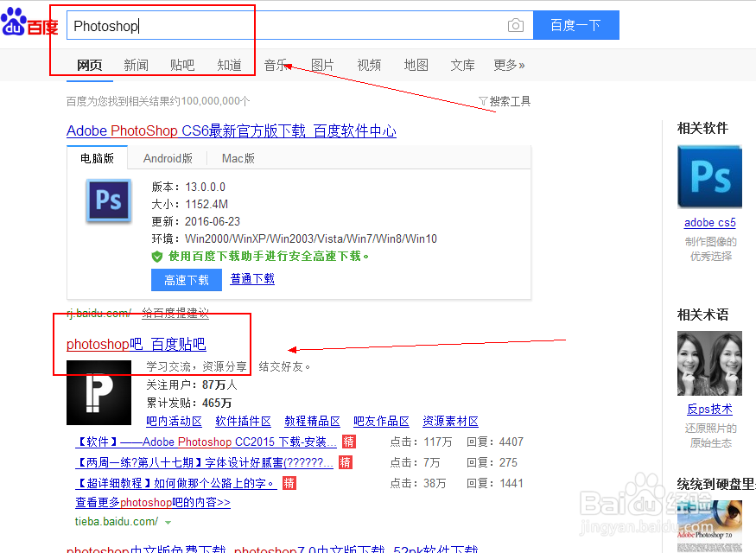
Task: Click the 大小：1152.4M text
Action: click(x=189, y=204)
